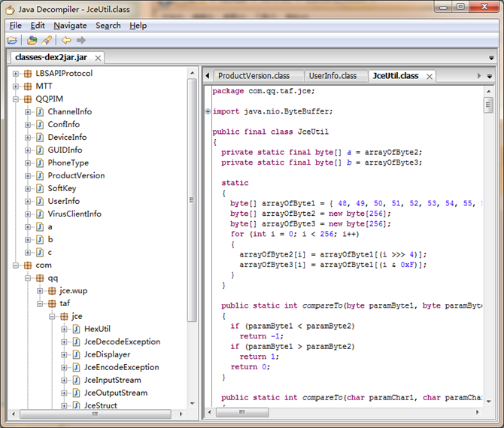
Task: Click the ConfInfo class file icon
Action: pos(40,125)
